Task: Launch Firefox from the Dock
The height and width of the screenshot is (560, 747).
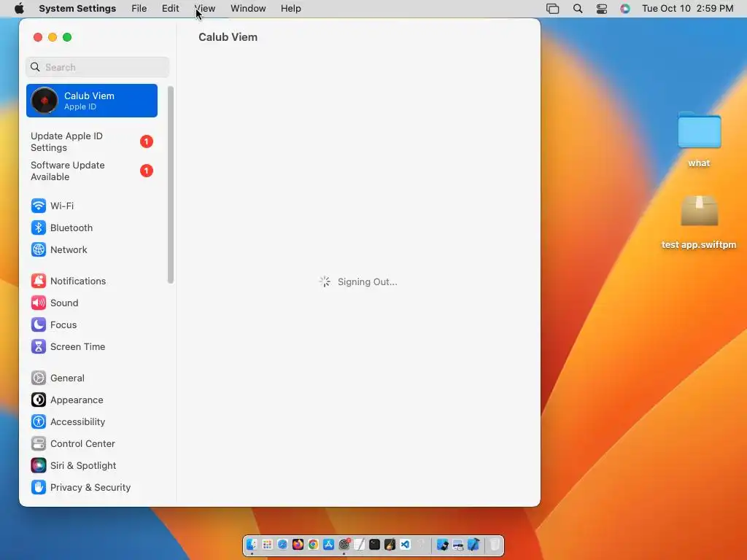Action: pyautogui.click(x=298, y=544)
